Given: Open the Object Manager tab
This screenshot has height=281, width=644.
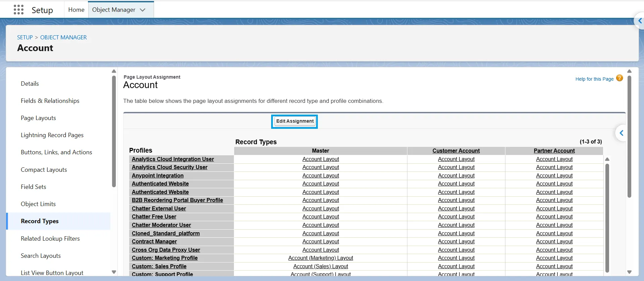Looking at the screenshot, I should point(114,10).
